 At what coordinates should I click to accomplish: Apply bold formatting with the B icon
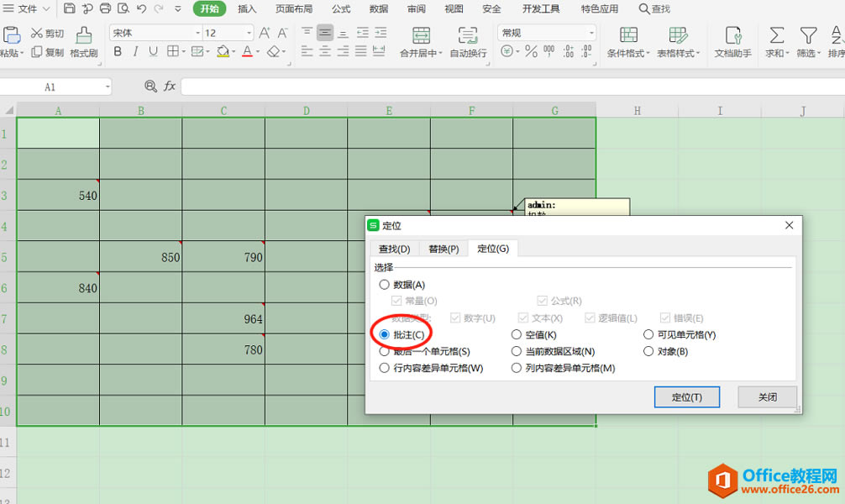(118, 51)
